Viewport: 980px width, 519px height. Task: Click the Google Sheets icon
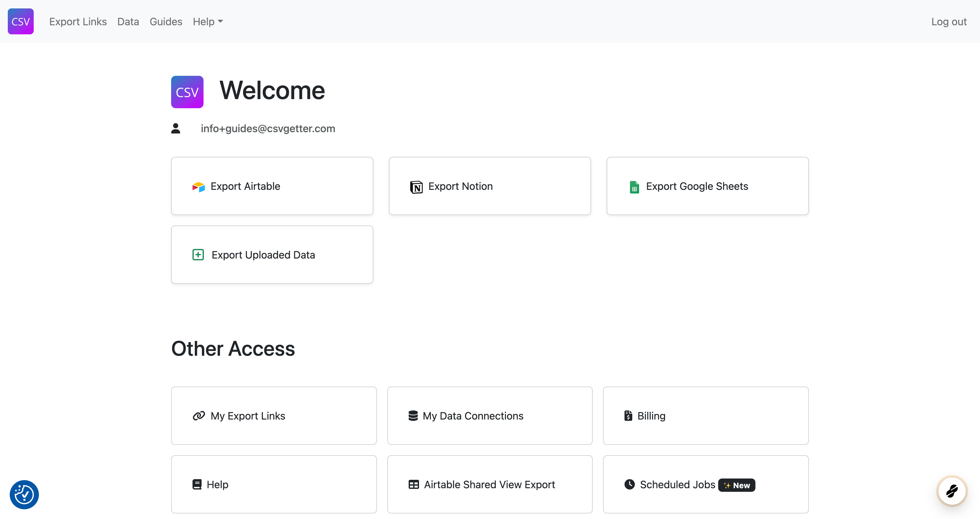pos(634,187)
